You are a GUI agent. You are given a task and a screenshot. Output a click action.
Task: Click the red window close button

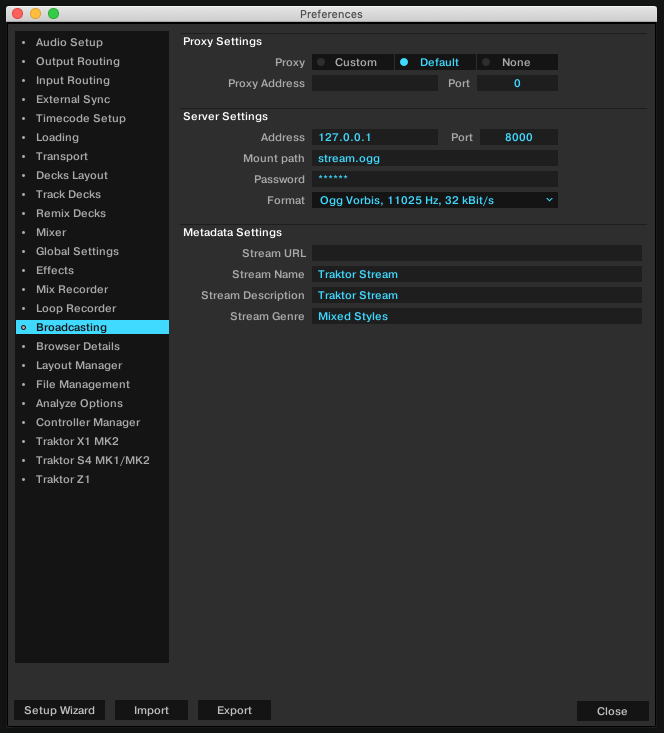18,14
